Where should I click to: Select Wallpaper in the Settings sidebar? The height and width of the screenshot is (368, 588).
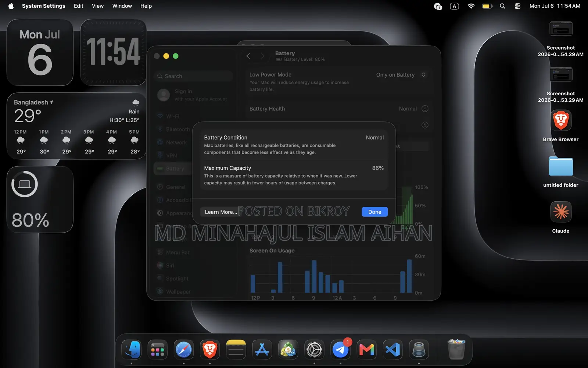pyautogui.click(x=174, y=291)
